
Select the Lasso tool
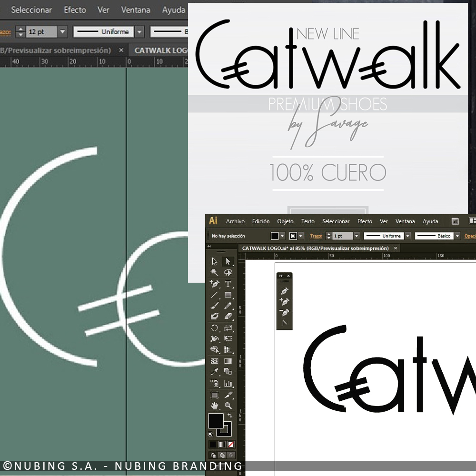228,272
